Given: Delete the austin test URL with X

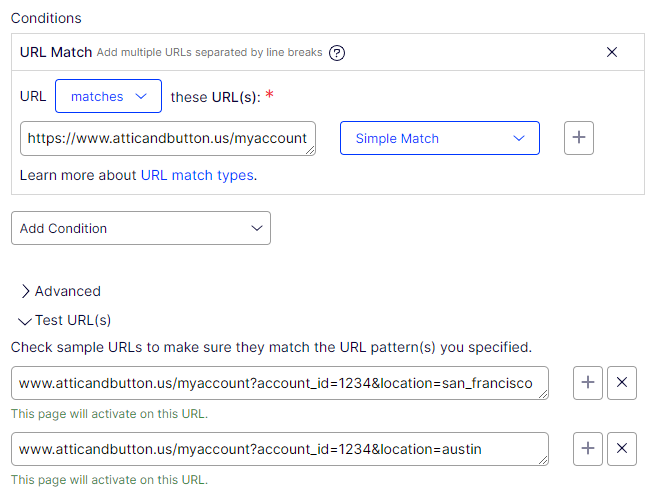Looking at the screenshot, I should click(x=622, y=449).
